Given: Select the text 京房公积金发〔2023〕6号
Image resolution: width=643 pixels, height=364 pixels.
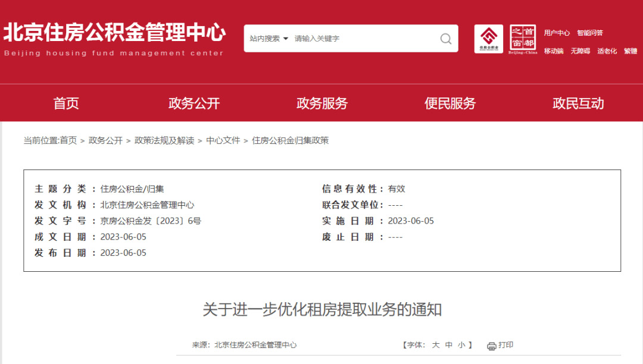Looking at the screenshot, I should pyautogui.click(x=151, y=221).
